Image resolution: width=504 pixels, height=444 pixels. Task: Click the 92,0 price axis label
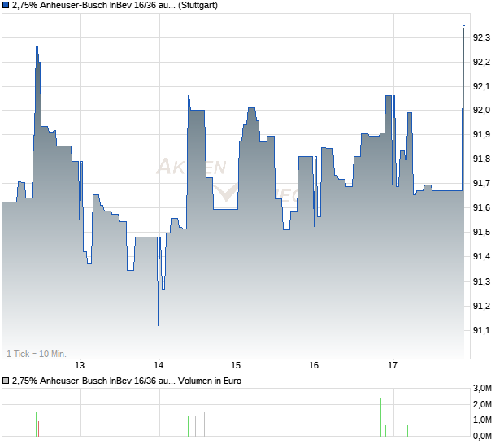(481, 111)
